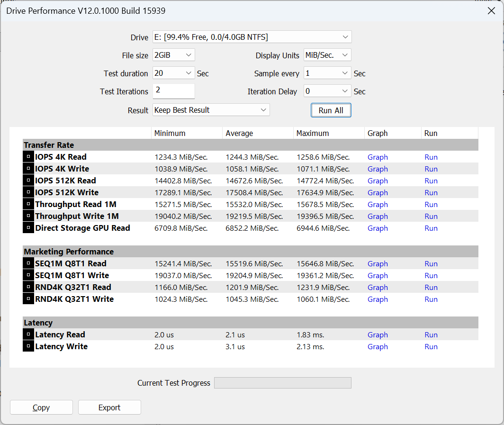Screen dimensions: 504x425
Task: Click the icon next to Throughput Read 1M
Action: click(28, 204)
